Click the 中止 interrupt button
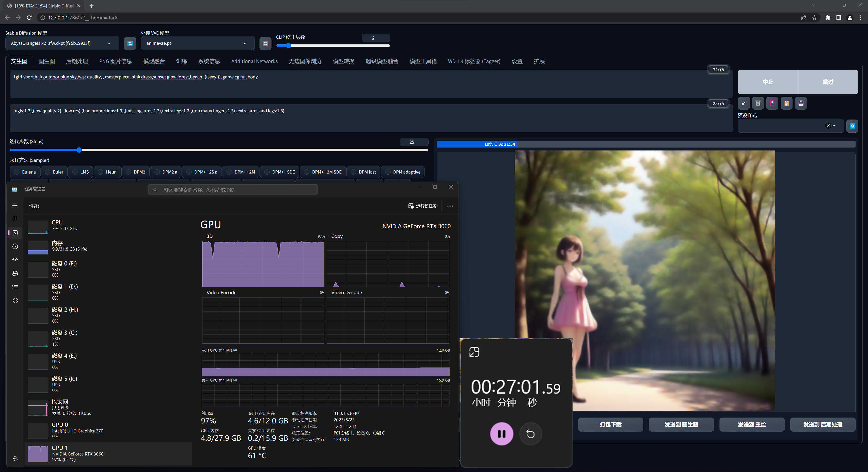This screenshot has width=868, height=472. [768, 82]
